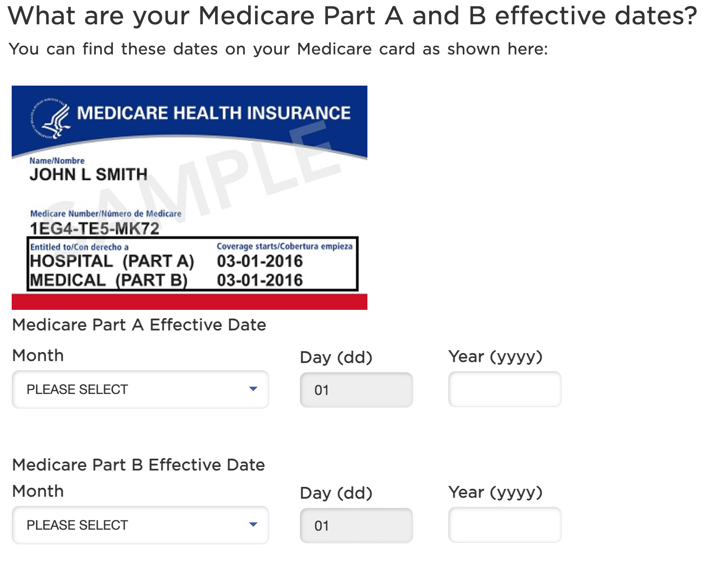Image resolution: width=728 pixels, height=572 pixels.
Task: Click the blue arrow on Part B month selector
Action: point(253,525)
